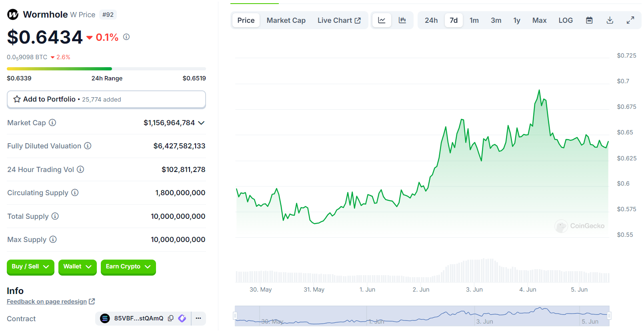This screenshot has height=332, width=644.
Task: Open more contract options ellipsis
Action: click(198, 318)
